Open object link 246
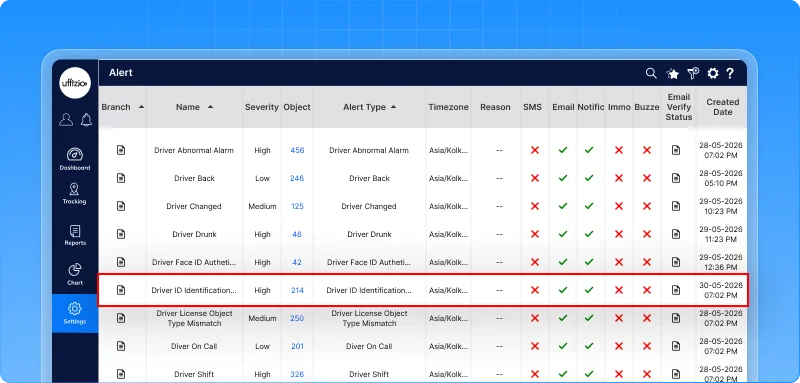Screen dimensions: 800x383 (297, 178)
